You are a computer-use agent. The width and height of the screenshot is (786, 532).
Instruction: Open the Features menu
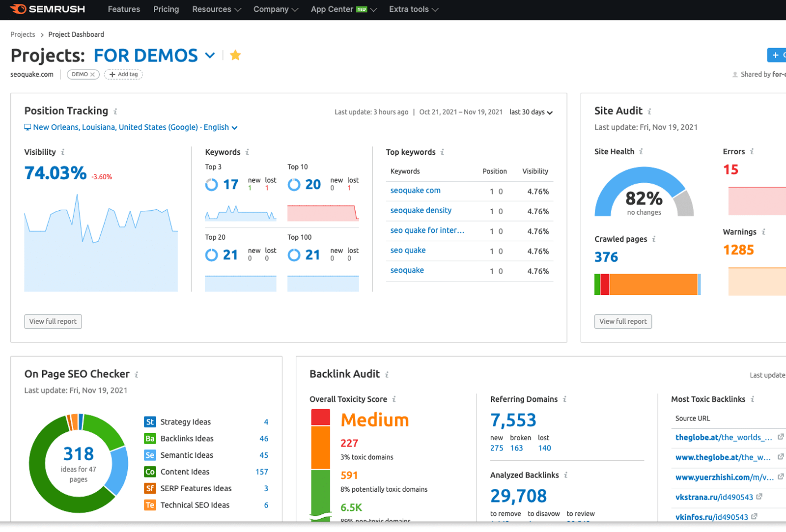coord(124,9)
